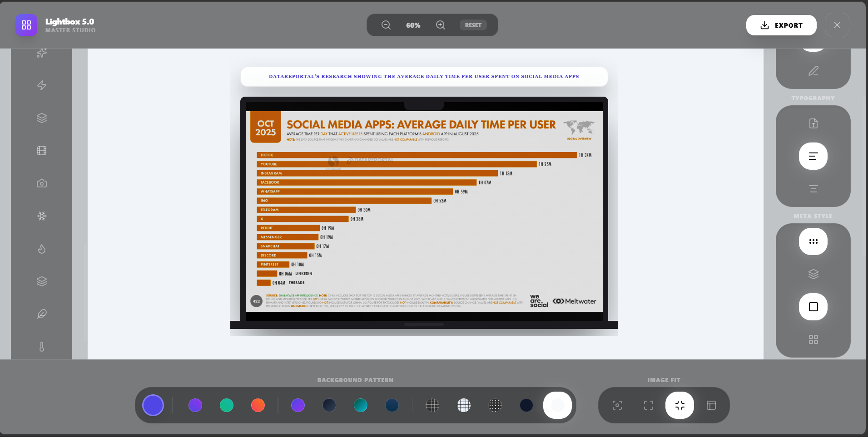Set image fit to focus target icon

pos(617,405)
